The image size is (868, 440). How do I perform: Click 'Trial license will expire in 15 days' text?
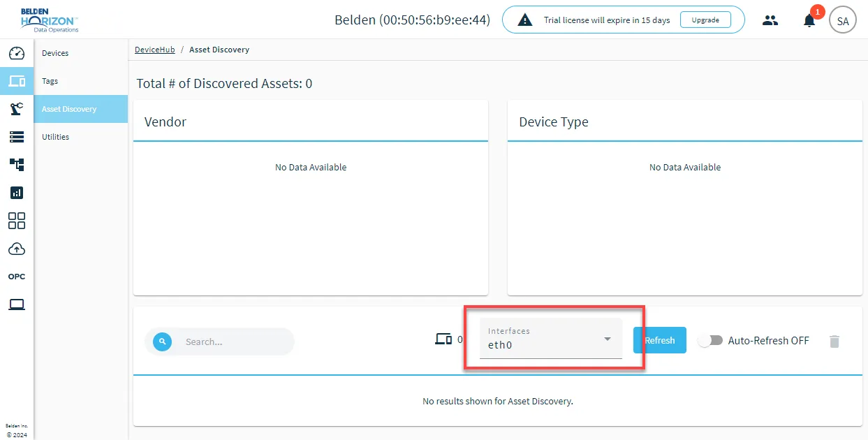pyautogui.click(x=607, y=20)
